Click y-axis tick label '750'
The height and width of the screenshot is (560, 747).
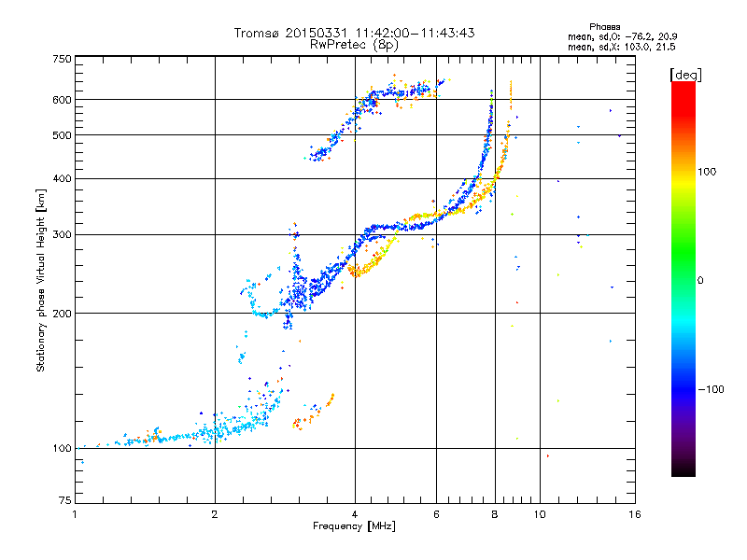click(62, 59)
